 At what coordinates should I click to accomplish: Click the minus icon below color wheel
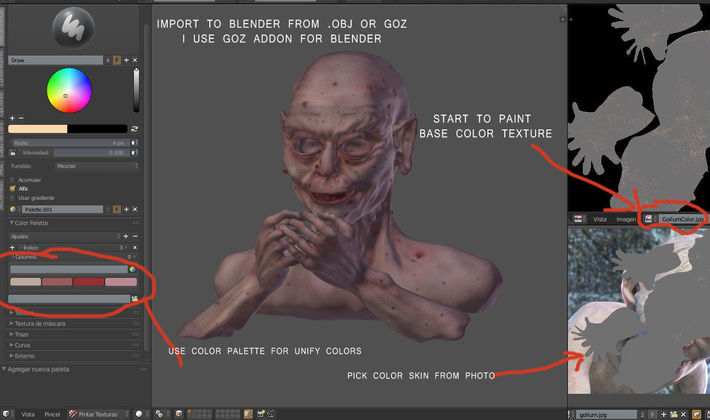click(21, 118)
